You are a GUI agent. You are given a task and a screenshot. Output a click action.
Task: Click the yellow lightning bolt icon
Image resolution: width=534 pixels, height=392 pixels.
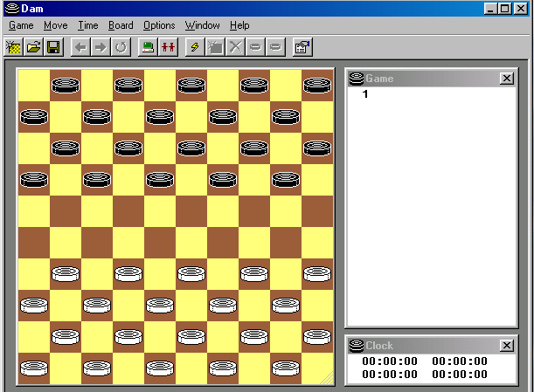[x=195, y=47]
